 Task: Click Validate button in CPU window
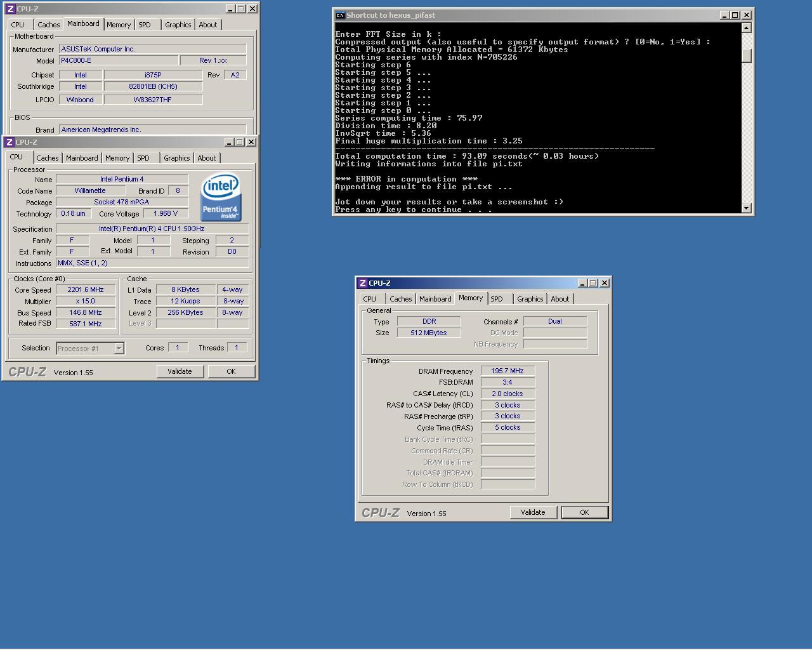tap(180, 371)
